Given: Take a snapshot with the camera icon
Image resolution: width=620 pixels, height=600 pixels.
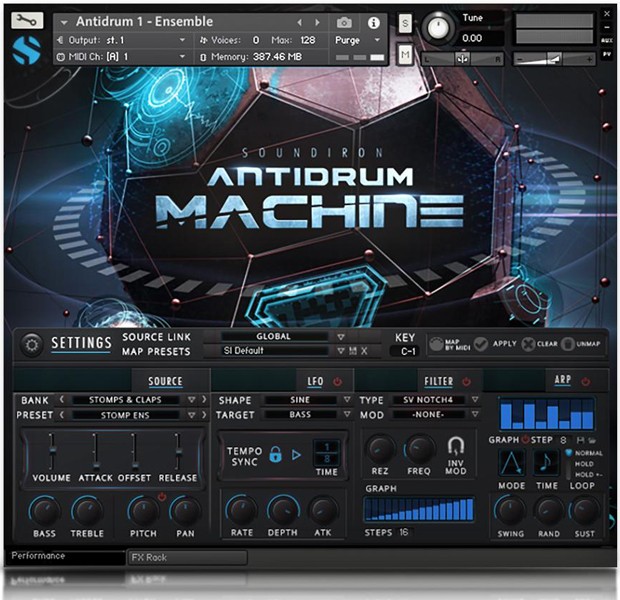Looking at the screenshot, I should [344, 23].
